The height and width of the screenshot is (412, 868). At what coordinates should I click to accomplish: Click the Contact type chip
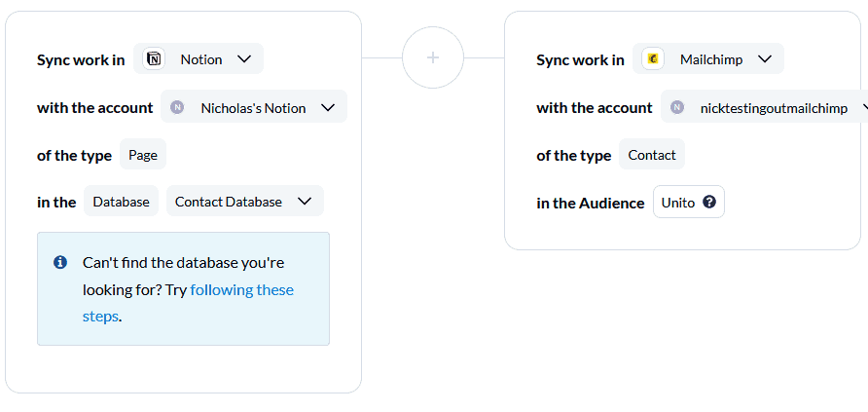652,155
